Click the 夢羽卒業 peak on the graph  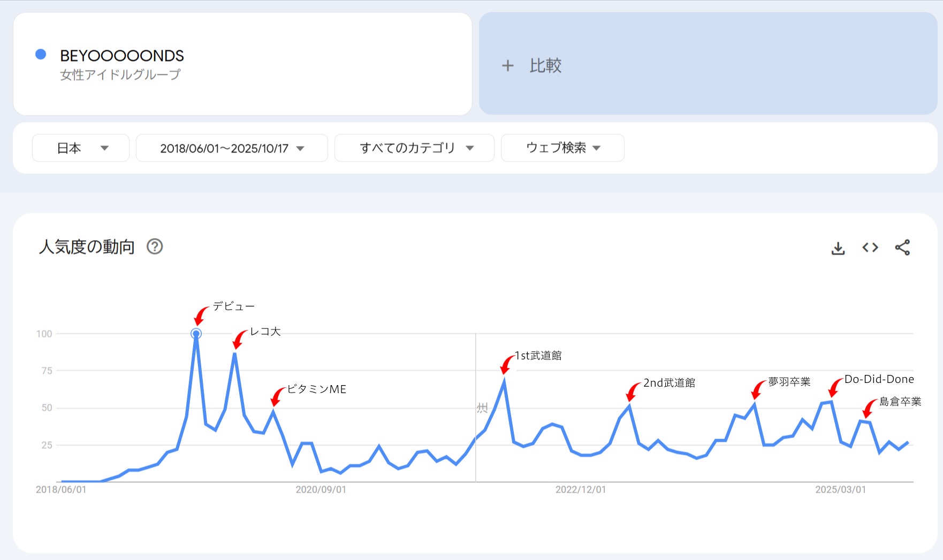tap(754, 404)
